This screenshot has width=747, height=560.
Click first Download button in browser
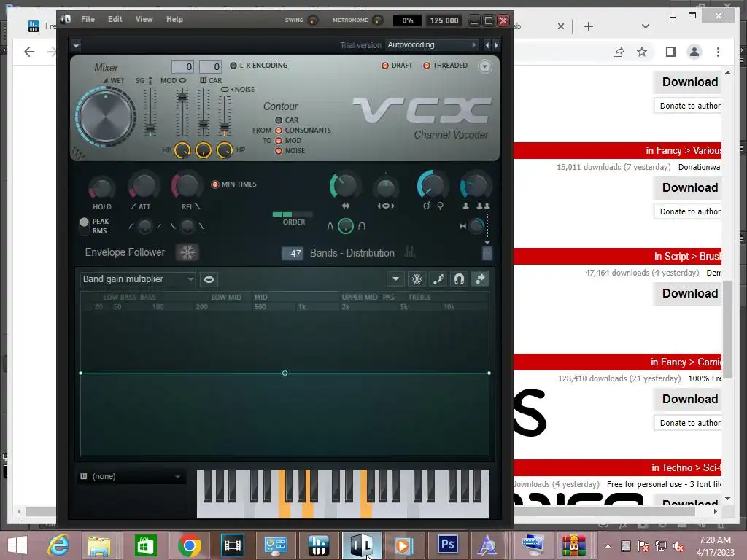click(x=687, y=82)
